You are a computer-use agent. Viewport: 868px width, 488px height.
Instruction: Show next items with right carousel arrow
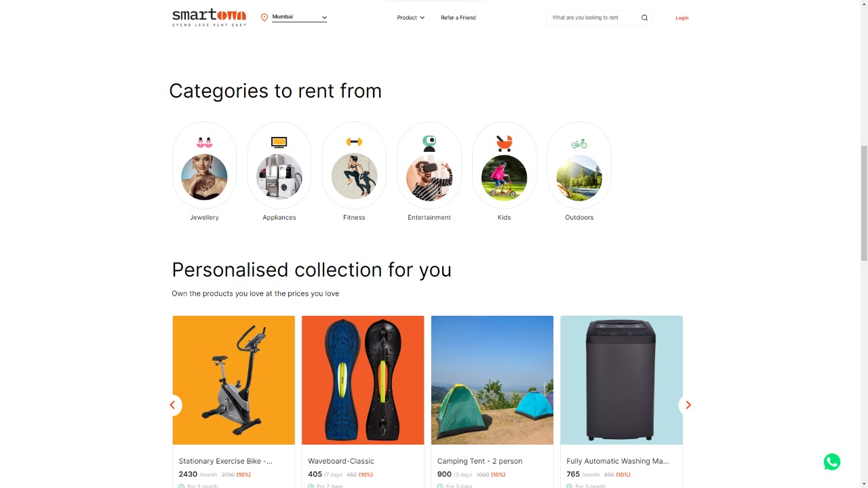point(688,405)
